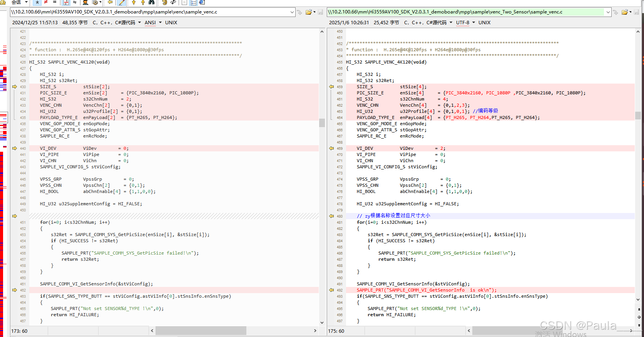Toggle show context lines button

pos(66,2)
